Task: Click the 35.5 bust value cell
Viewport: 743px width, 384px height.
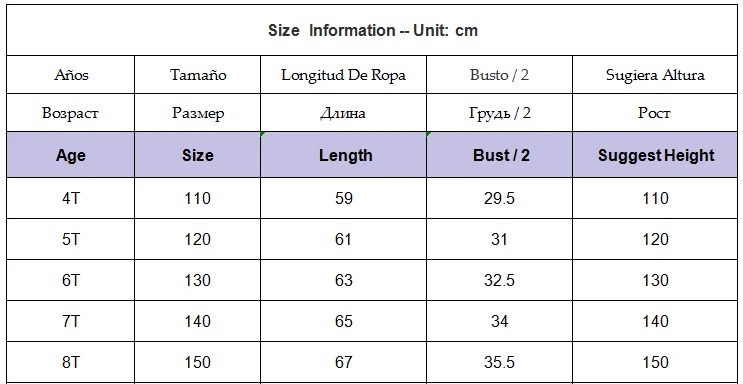Action: (x=499, y=362)
